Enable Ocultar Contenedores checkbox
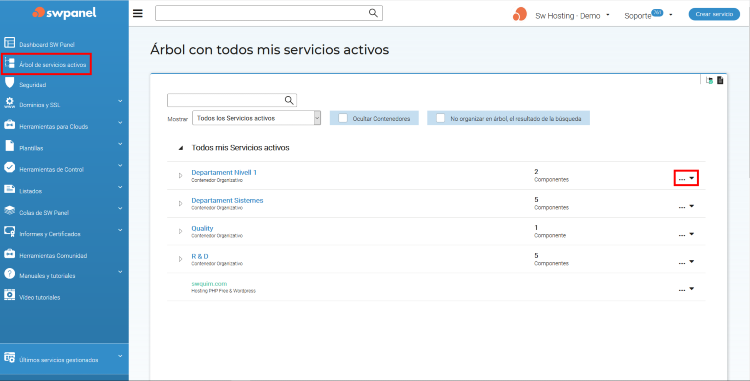 342,118
